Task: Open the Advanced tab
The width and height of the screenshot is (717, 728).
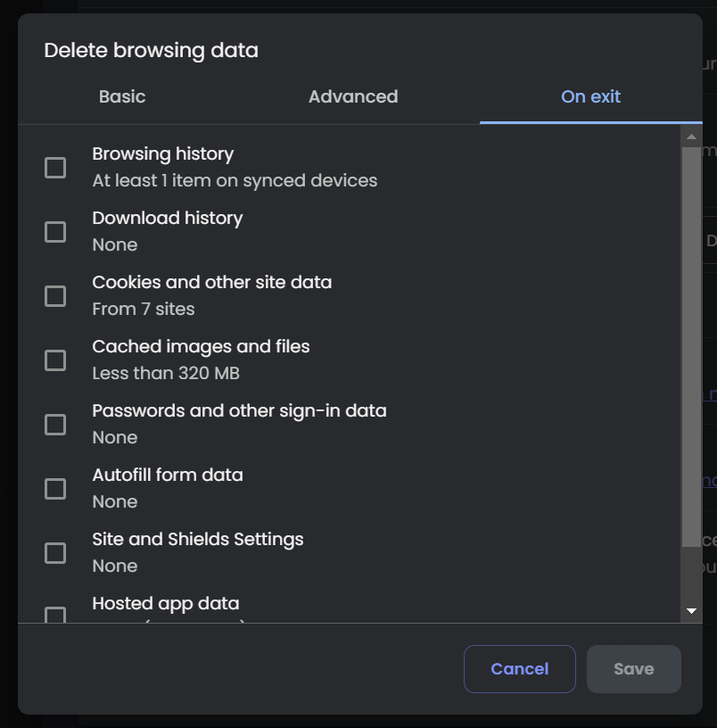Action: click(x=353, y=96)
